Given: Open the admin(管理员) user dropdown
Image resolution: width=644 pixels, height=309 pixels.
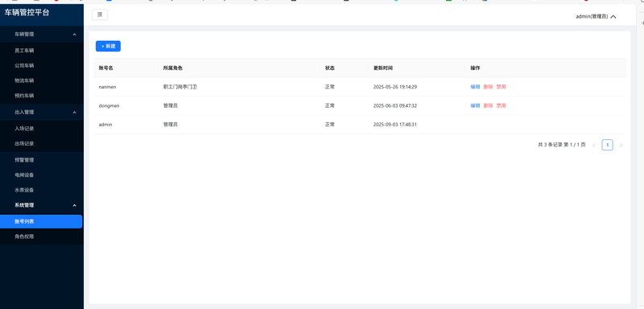Looking at the screenshot, I should tap(596, 17).
